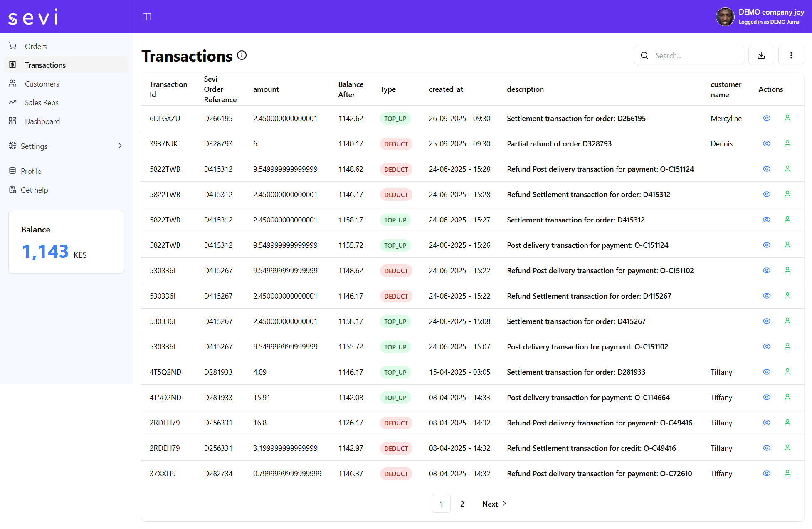View the 37XXLPJ transaction with the eye icon

coord(767,473)
